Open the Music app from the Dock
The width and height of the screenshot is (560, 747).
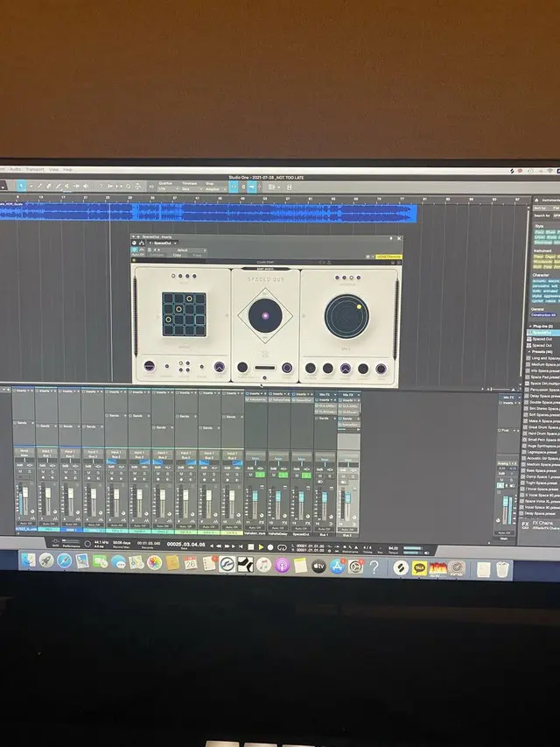click(263, 565)
